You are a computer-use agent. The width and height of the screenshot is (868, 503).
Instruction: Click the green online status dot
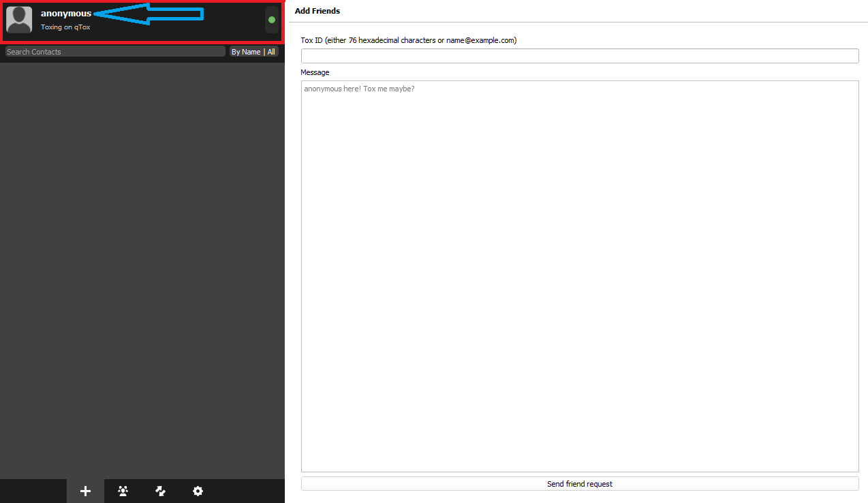coord(272,20)
